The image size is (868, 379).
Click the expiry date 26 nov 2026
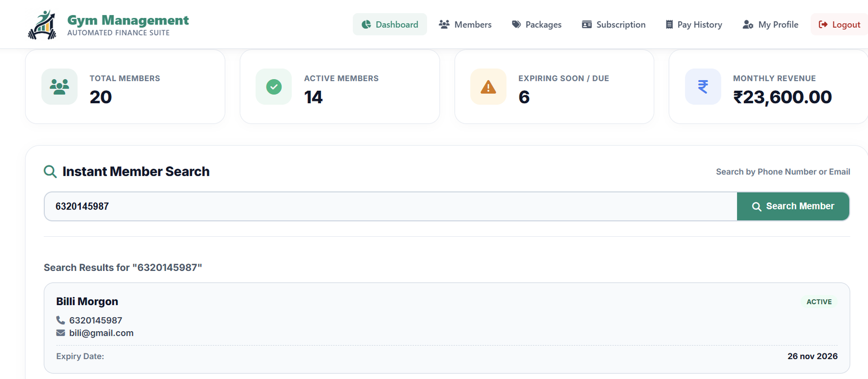813,356
